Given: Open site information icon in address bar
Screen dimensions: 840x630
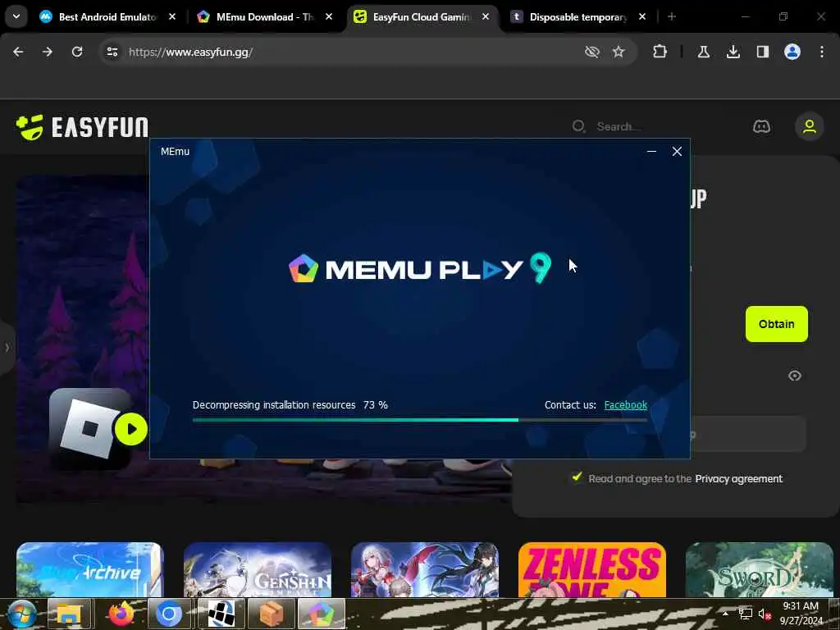Looking at the screenshot, I should click(112, 52).
